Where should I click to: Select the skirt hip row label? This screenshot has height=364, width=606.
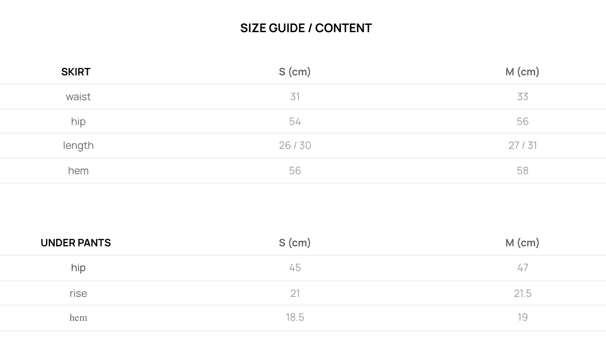[x=78, y=121]
